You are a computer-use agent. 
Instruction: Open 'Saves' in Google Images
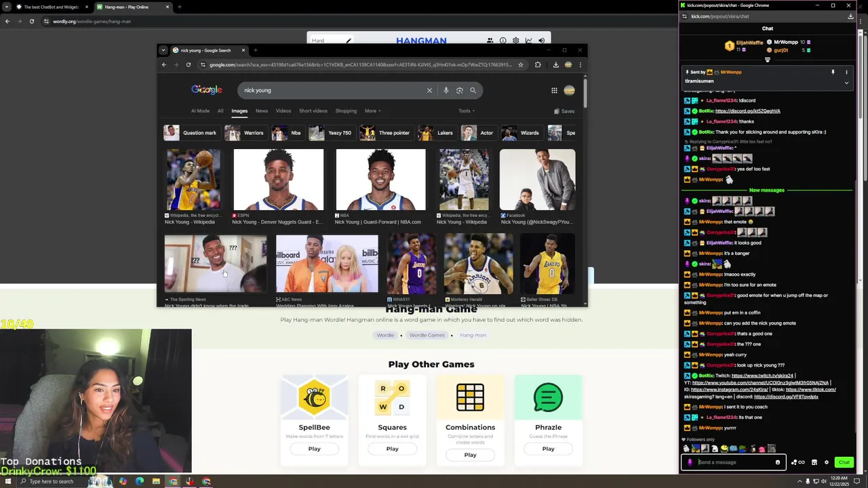click(564, 111)
